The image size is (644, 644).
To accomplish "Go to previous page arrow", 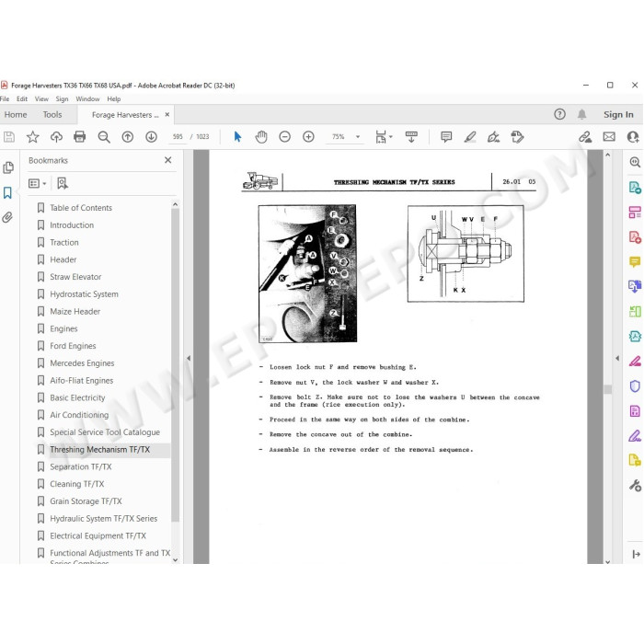I will click(x=128, y=137).
